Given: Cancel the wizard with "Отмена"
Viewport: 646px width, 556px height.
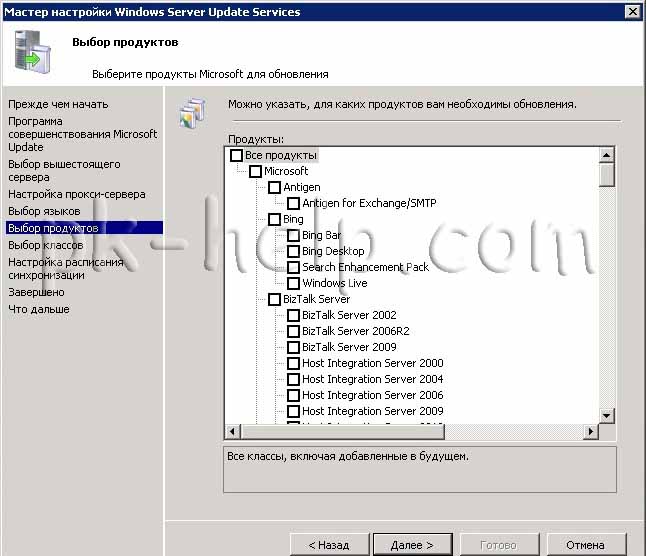Looking at the screenshot, I should [586, 545].
